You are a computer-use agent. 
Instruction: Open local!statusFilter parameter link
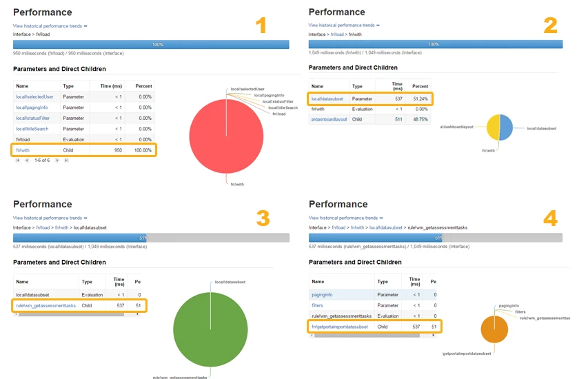[x=32, y=118]
